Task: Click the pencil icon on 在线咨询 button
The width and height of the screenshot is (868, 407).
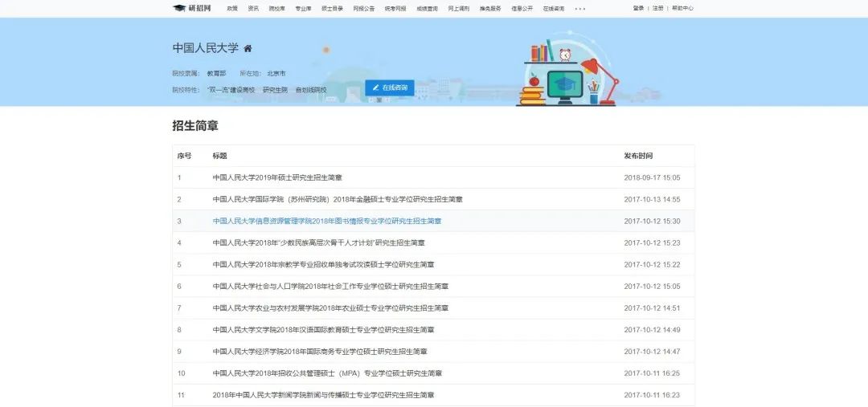Action: tap(375, 88)
